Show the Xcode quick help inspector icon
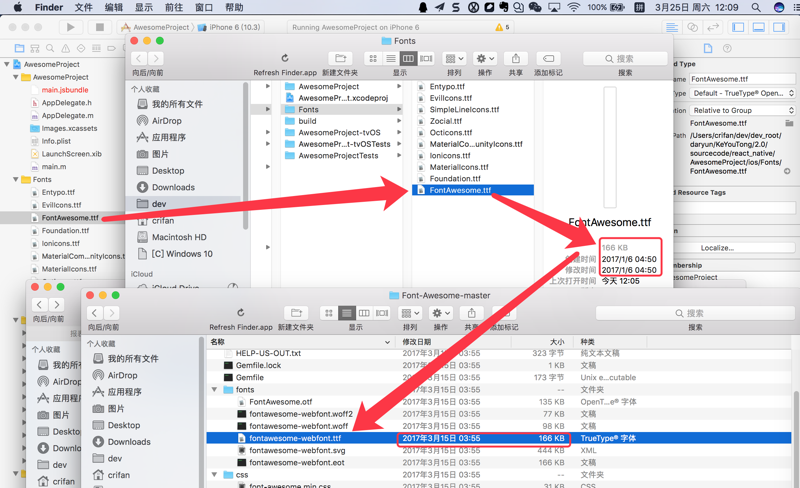Image resolution: width=800 pixels, height=488 pixels. (x=727, y=48)
